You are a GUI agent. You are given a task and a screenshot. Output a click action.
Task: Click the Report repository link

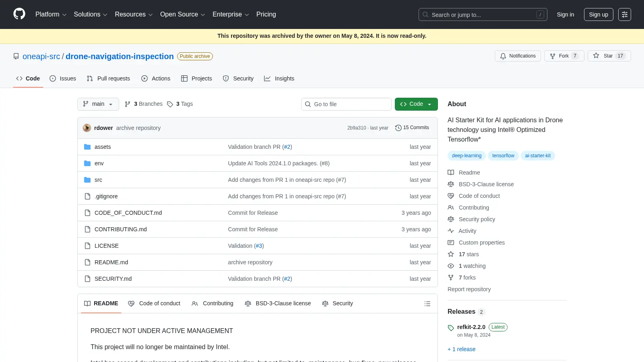(469, 289)
